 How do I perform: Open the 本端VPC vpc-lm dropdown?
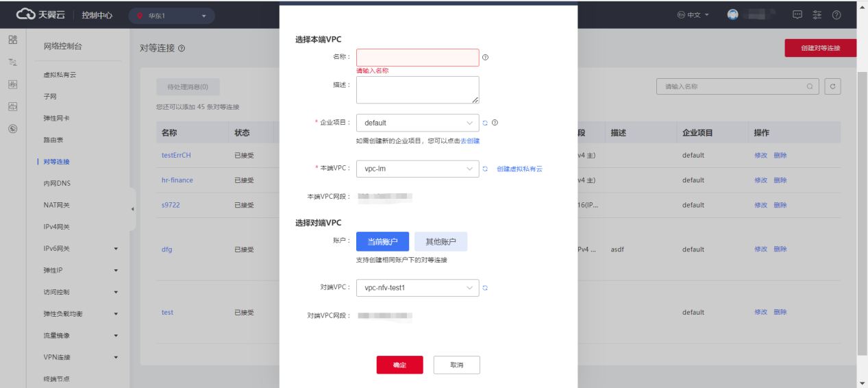click(x=417, y=169)
